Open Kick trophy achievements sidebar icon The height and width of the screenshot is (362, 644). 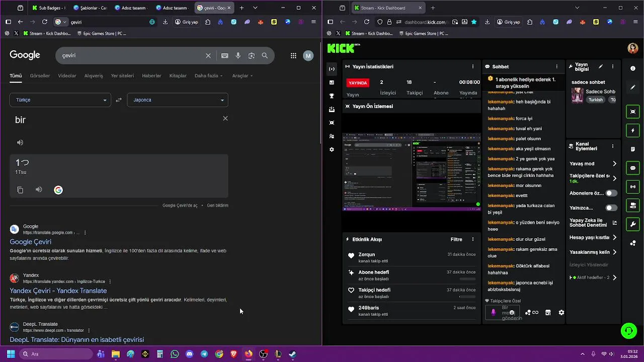point(332,96)
